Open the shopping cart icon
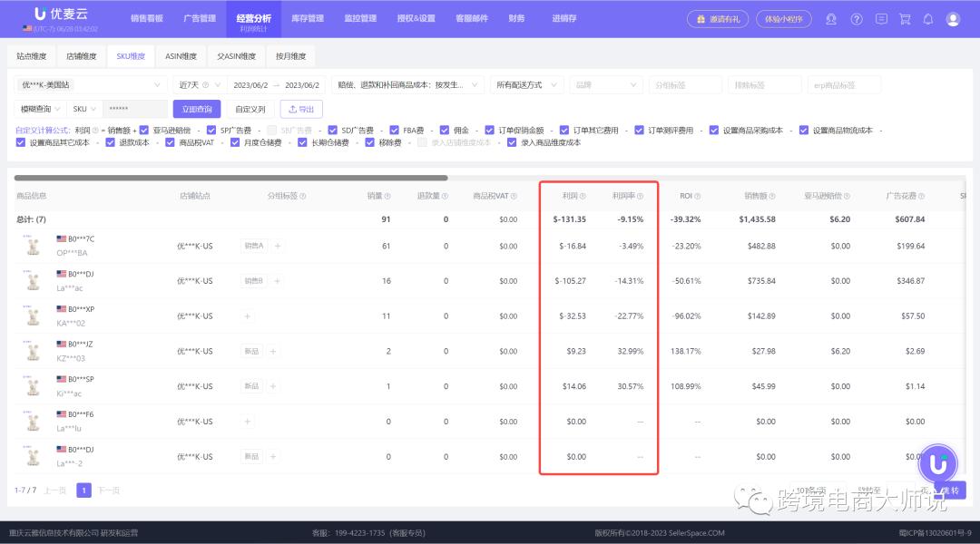This screenshot has height=544, width=980. pyautogui.click(x=905, y=19)
